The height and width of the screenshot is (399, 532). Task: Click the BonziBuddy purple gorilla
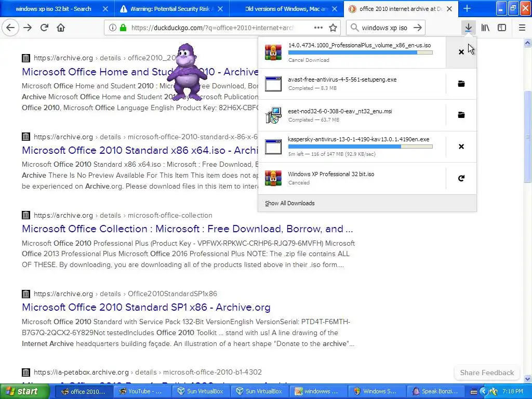point(186,72)
